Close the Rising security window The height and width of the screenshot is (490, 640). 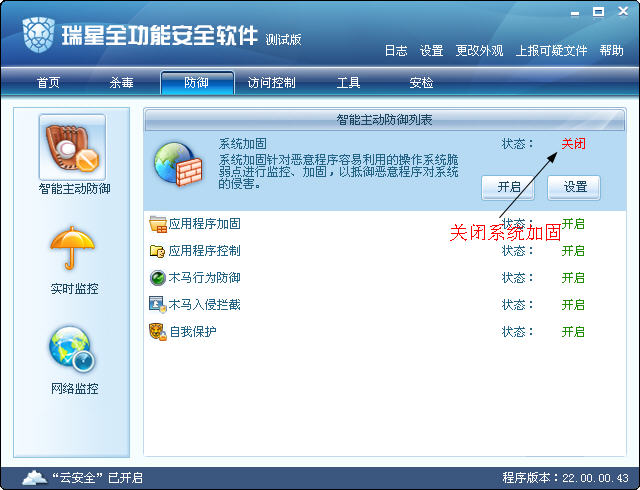623,11
